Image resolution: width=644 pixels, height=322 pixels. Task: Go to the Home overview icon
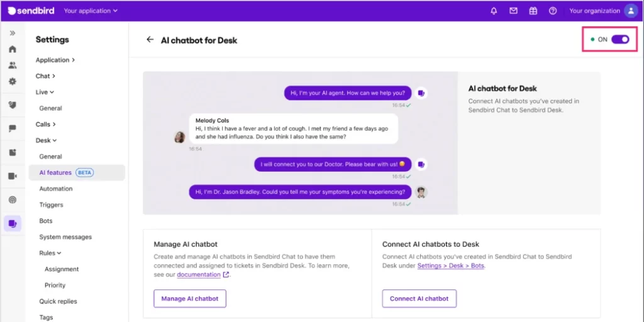click(13, 49)
